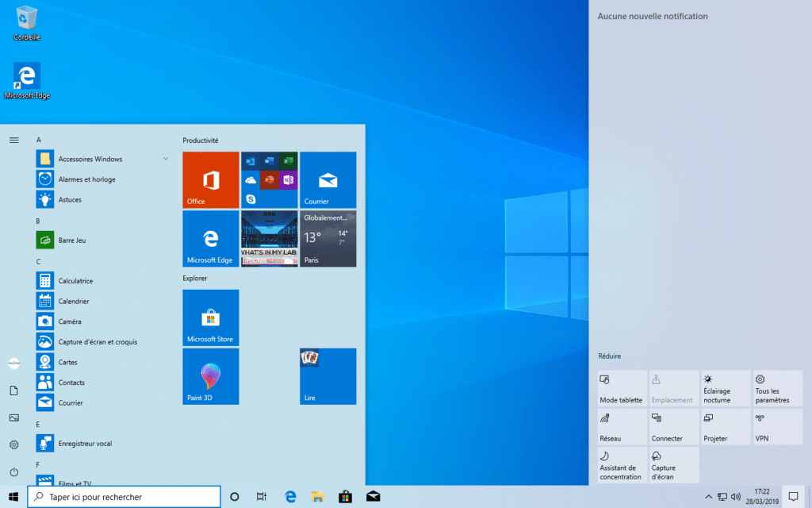
Task: Open Courrier in the app list
Action: [x=102, y=402]
